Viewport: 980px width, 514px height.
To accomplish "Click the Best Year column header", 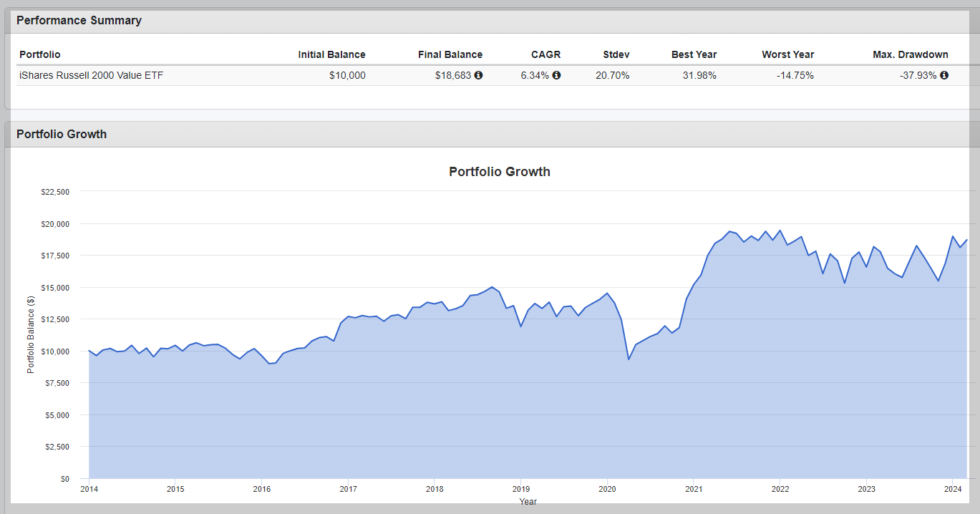I will click(x=694, y=54).
